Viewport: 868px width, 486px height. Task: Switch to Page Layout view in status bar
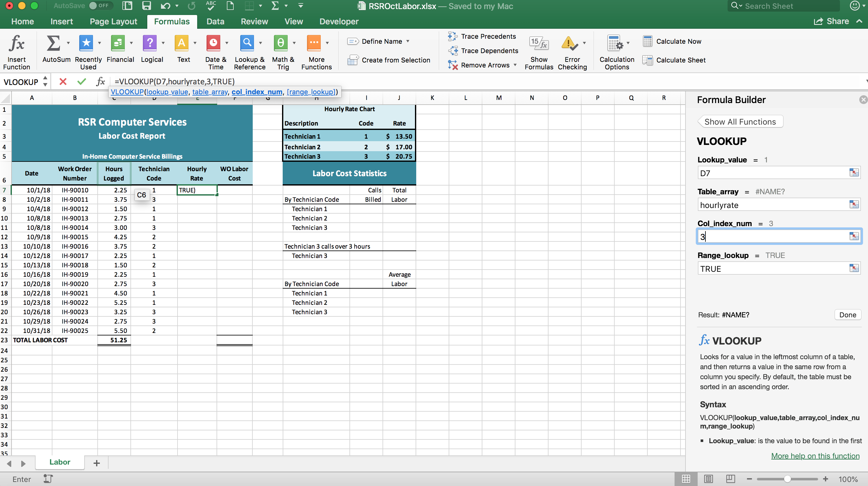tap(708, 479)
